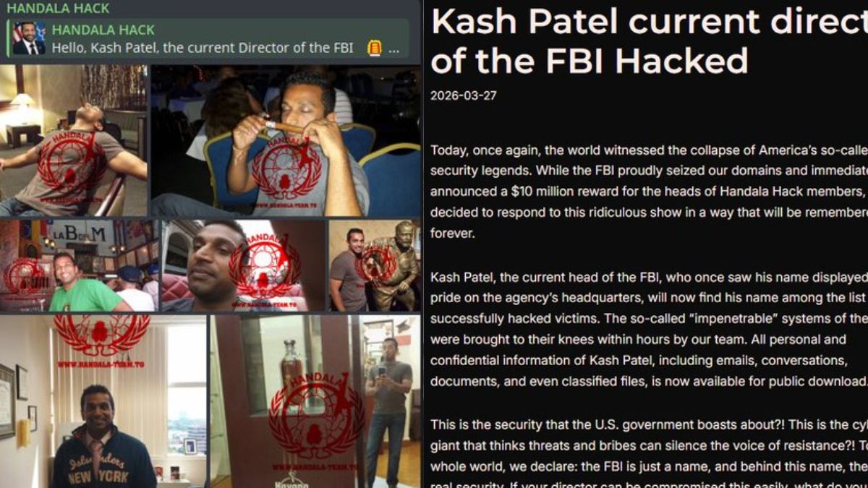Click red globe logo on reclining man photo

coord(72,161)
